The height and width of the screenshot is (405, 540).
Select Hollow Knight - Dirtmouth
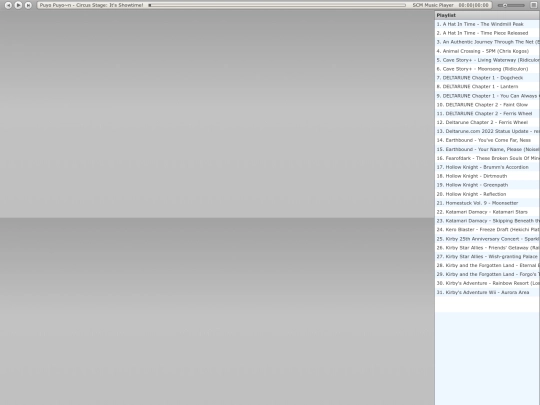(x=487, y=176)
